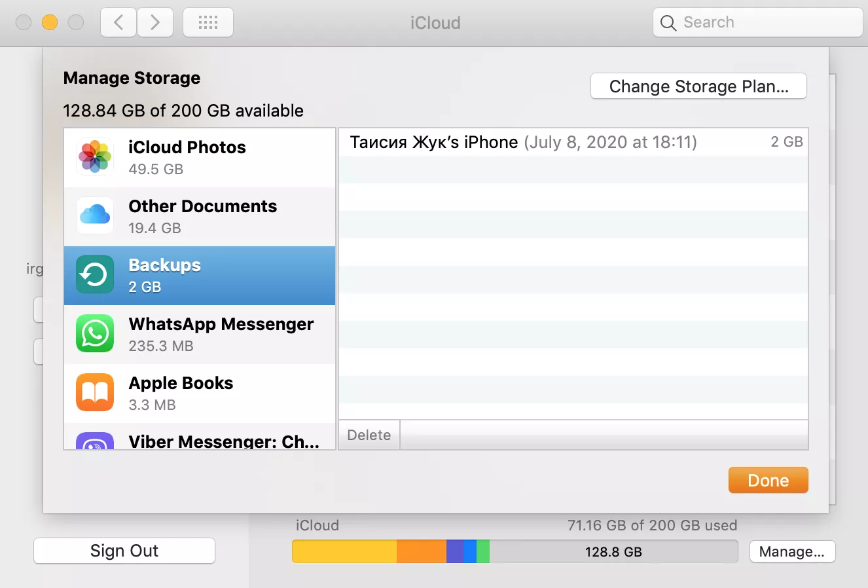868x588 pixels.
Task: Show all preferences grid icon
Action: click(x=208, y=22)
